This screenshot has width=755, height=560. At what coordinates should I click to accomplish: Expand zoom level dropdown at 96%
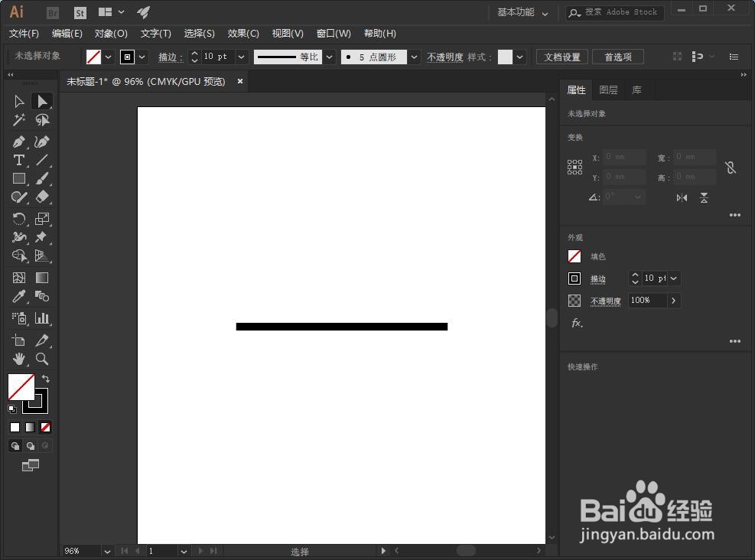(x=107, y=552)
